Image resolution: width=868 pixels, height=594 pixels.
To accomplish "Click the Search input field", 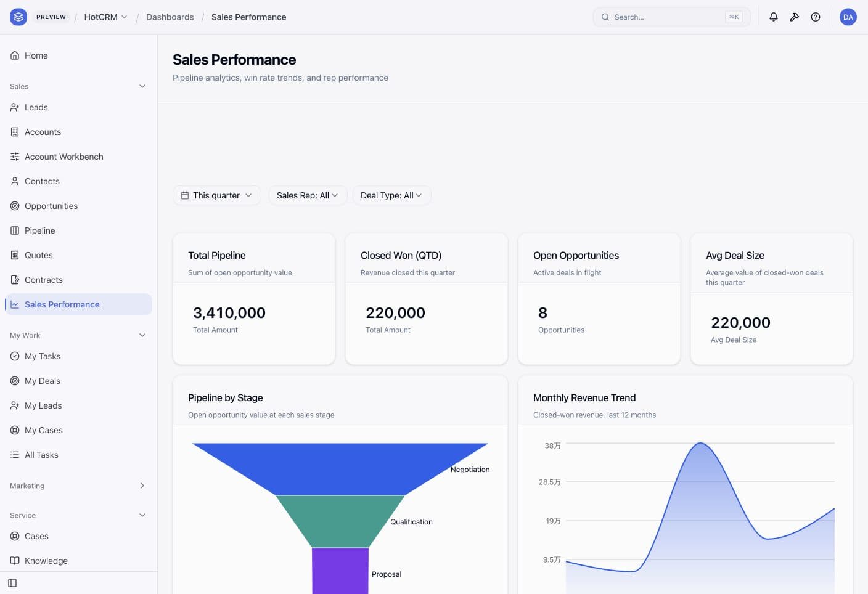I will tap(671, 17).
